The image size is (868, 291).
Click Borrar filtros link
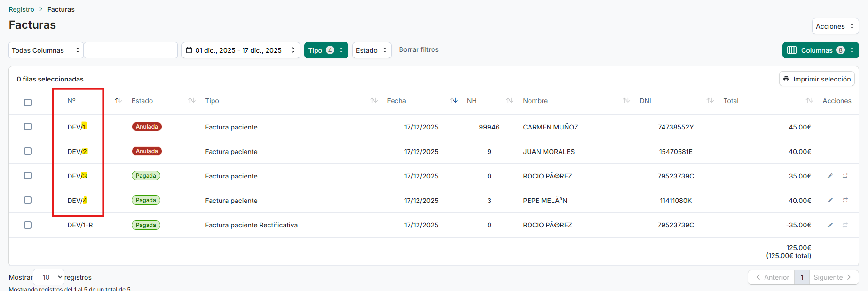click(418, 49)
